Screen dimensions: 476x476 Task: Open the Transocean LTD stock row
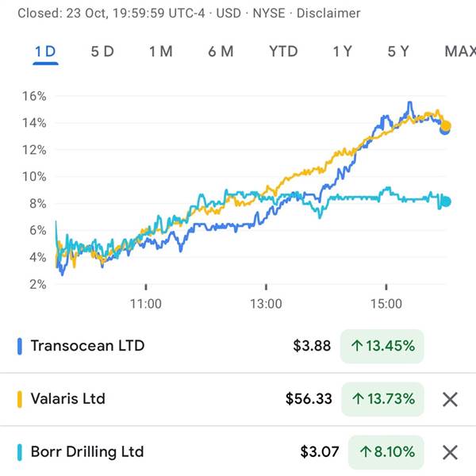87,346
